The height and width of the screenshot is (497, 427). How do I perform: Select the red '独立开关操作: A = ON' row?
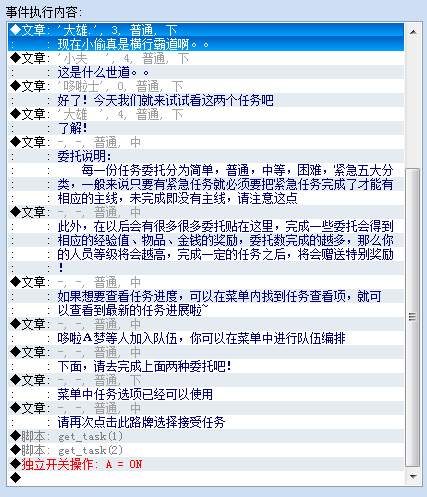coord(206,464)
